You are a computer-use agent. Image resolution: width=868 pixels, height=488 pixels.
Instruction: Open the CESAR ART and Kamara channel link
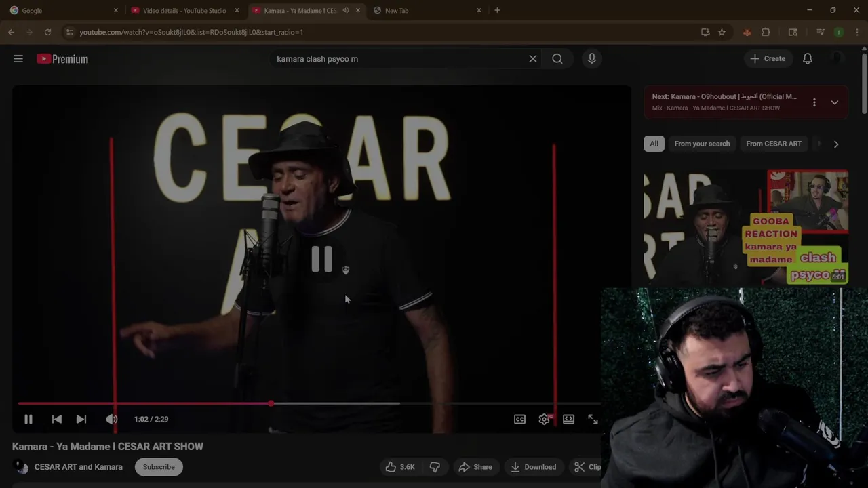coord(79,467)
